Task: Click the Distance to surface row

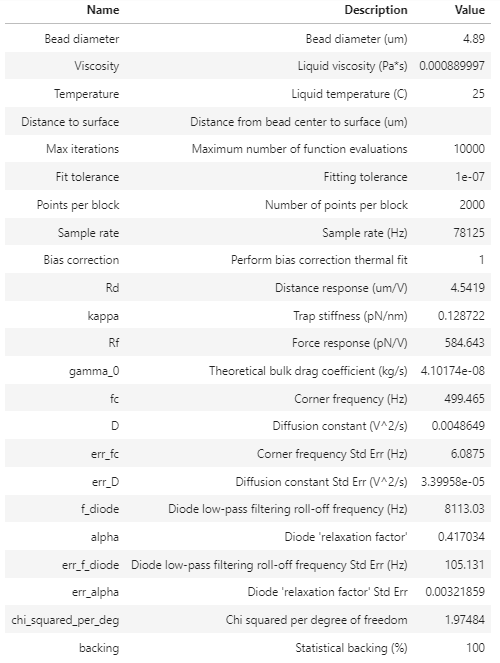Action: pyautogui.click(x=248, y=122)
